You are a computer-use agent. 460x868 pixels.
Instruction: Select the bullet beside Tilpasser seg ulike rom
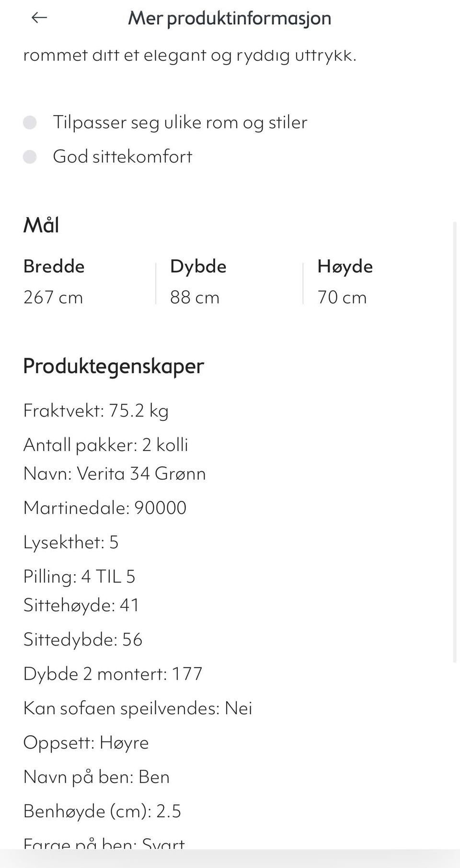30,124
